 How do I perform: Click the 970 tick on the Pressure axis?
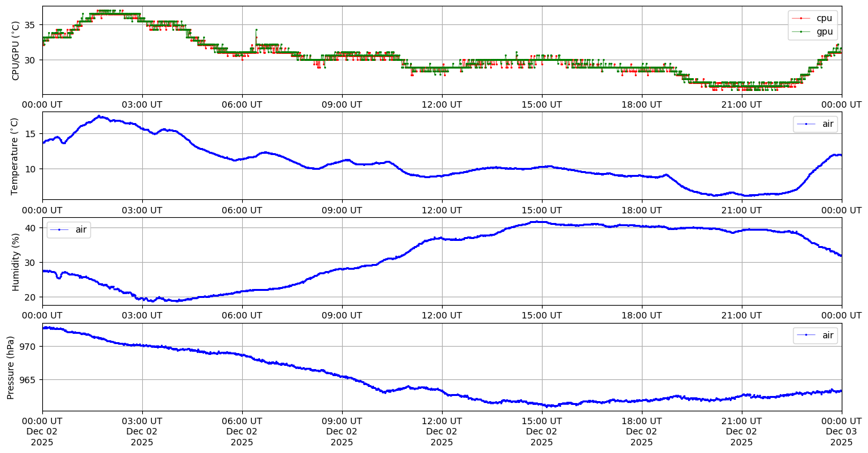point(30,346)
